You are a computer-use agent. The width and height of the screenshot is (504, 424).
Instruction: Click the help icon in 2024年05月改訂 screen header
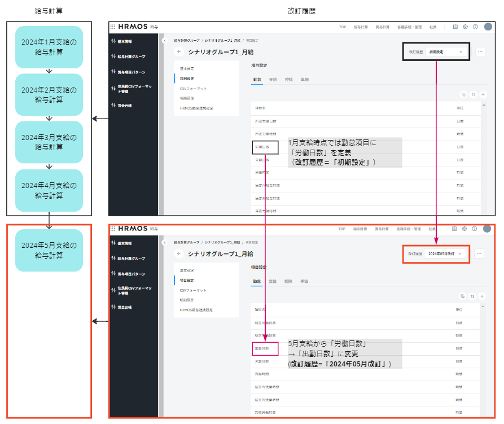tap(475, 229)
